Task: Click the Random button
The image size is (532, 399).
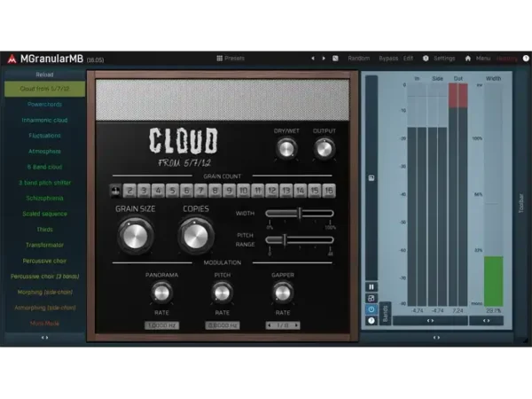Action: [x=358, y=59]
